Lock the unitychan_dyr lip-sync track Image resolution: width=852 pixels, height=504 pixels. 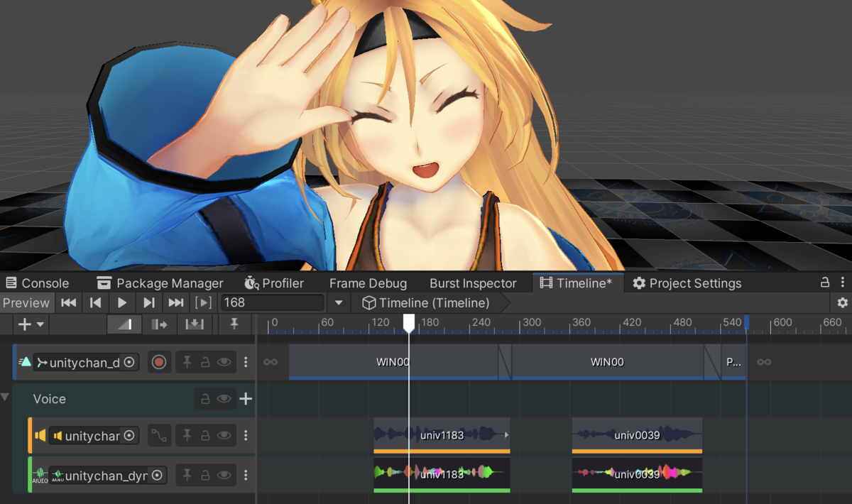205,475
